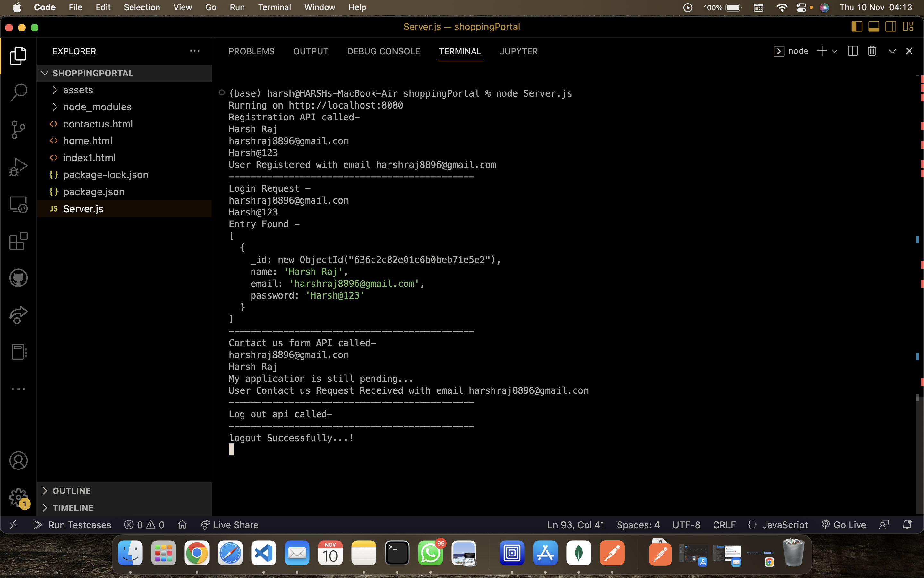Open Chrome from the Dock
Screen dimensions: 924x578
coord(197,553)
